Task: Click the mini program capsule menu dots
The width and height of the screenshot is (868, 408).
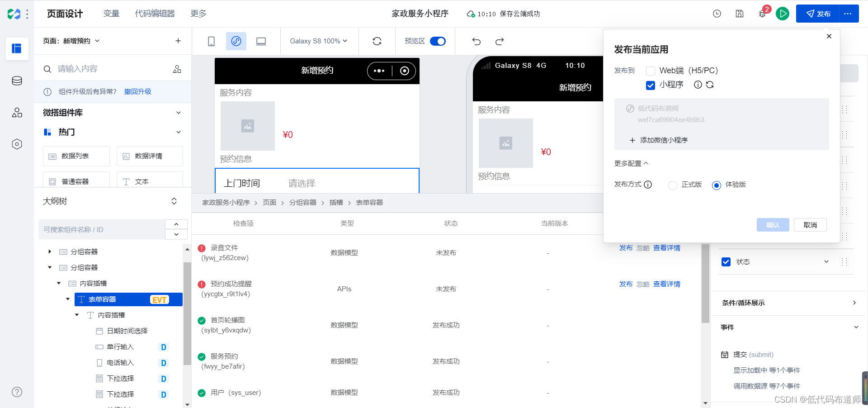Action: click(379, 71)
